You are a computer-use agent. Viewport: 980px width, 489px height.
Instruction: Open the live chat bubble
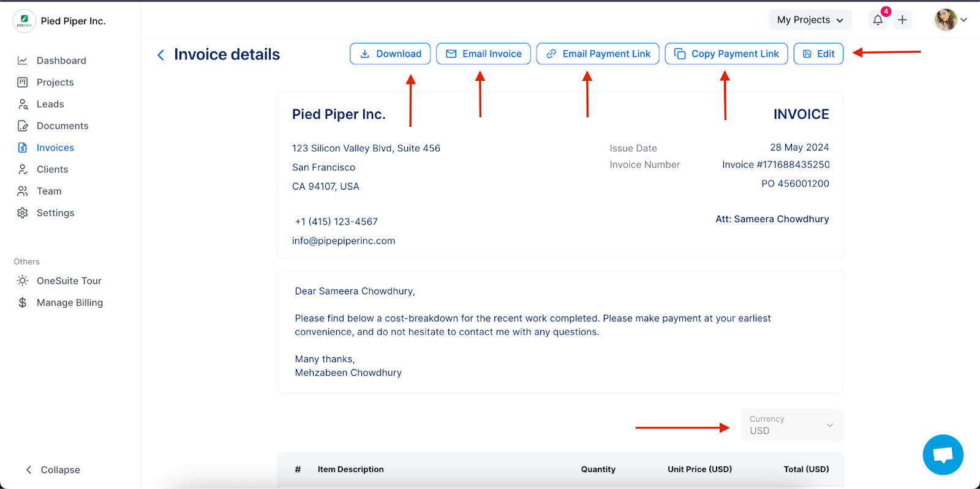coord(943,455)
